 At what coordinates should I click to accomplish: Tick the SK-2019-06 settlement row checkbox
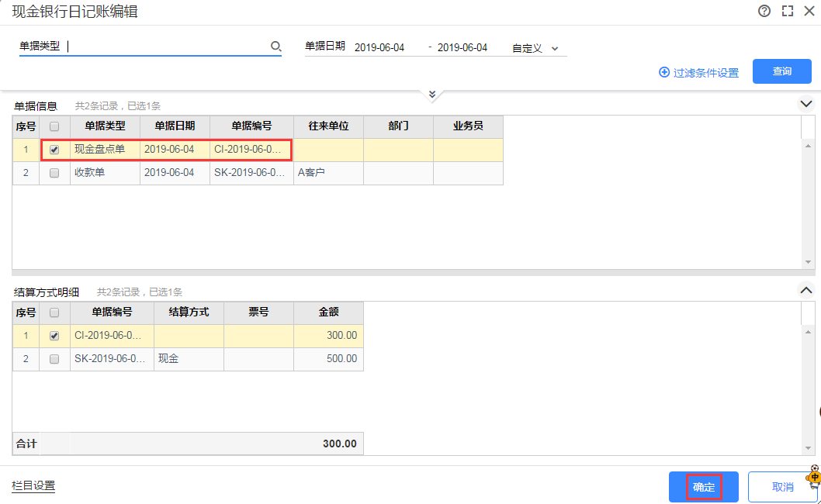pos(54,359)
